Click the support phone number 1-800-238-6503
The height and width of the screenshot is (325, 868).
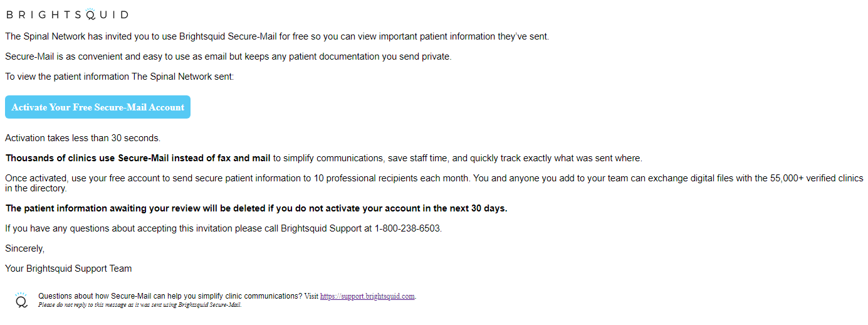tap(407, 228)
